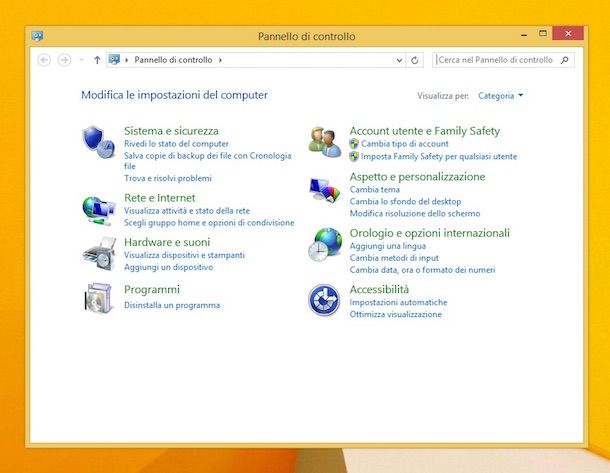Click Cambia metodi di input
The height and width of the screenshot is (473, 610).
[394, 258]
